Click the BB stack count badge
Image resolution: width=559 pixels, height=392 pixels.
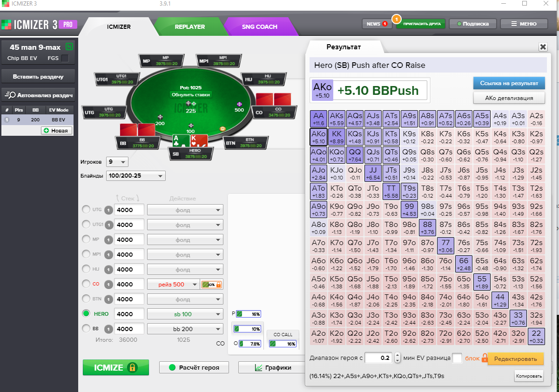tap(108, 329)
